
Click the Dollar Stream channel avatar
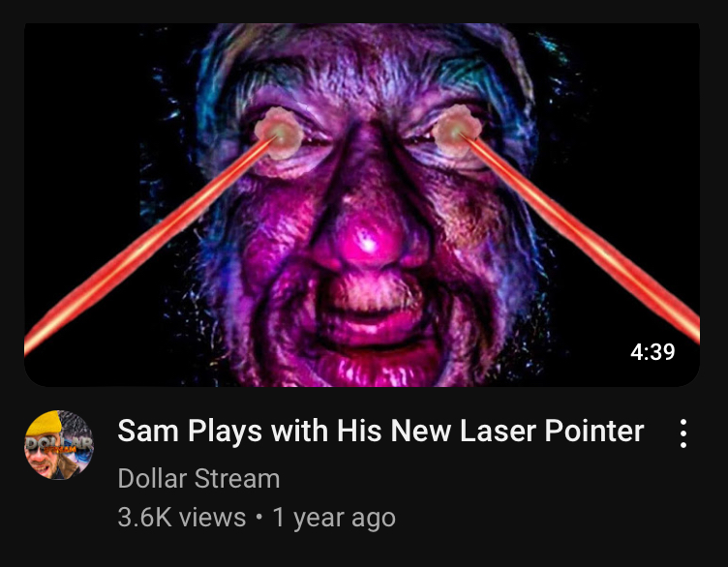pos(59,445)
